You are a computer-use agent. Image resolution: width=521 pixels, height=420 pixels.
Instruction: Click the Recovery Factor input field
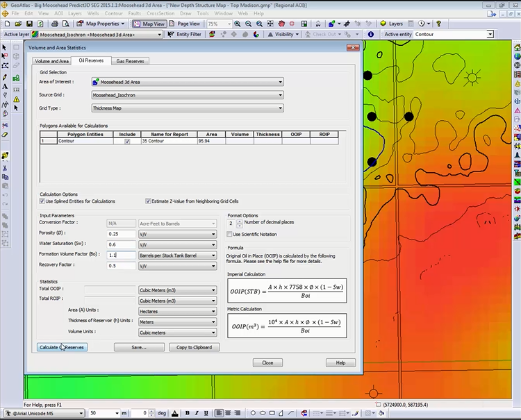tap(122, 266)
